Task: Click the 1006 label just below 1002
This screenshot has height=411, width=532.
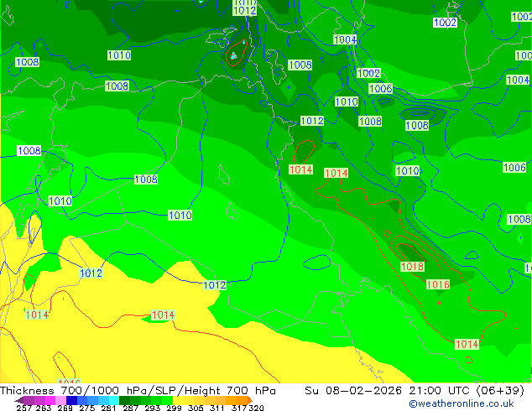Action: [380, 89]
